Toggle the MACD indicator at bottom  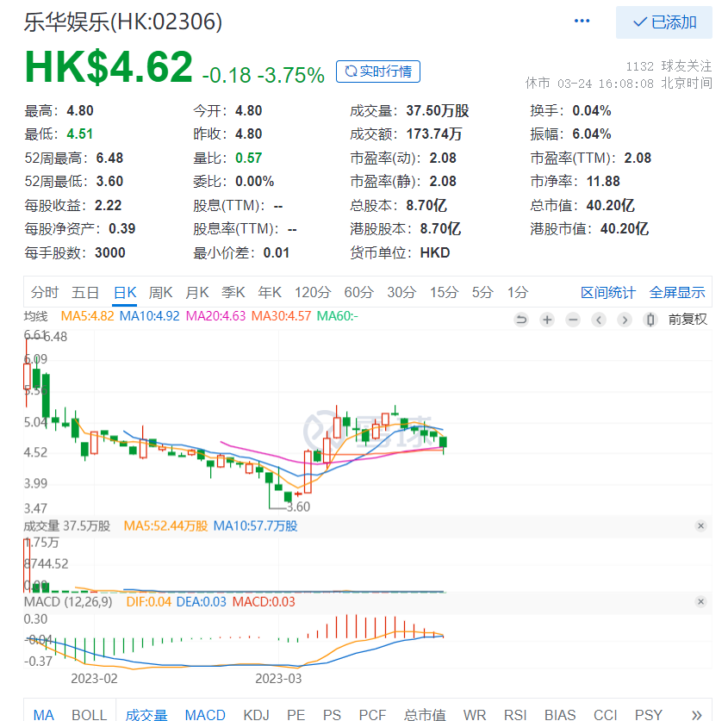(x=205, y=714)
